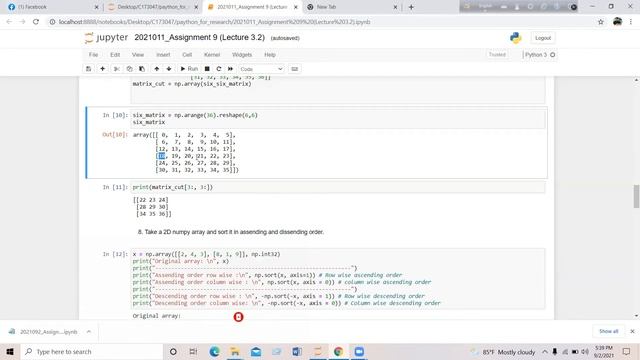
Task: Open the notification center icon
Action: pyautogui.click(x=626, y=351)
